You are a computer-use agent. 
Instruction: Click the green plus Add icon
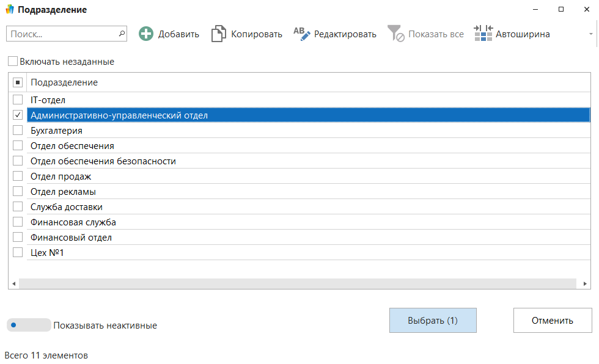[x=146, y=34]
